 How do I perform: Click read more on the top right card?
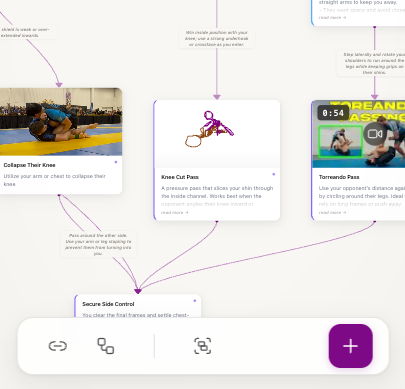tap(332, 17)
